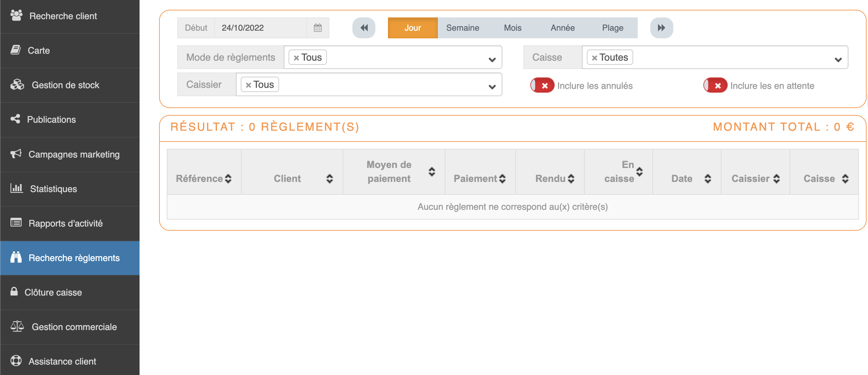Advance to next period with forward arrows

pos(661,28)
